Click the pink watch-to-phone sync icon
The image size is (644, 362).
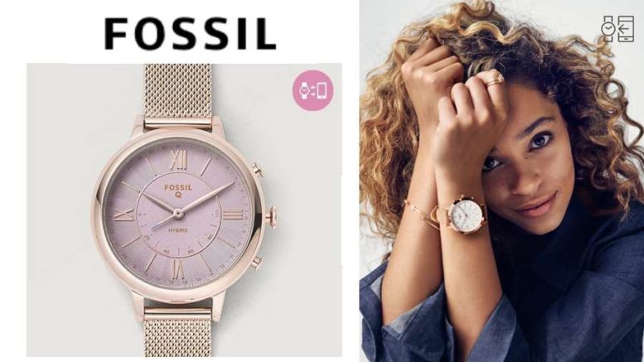[x=313, y=90]
